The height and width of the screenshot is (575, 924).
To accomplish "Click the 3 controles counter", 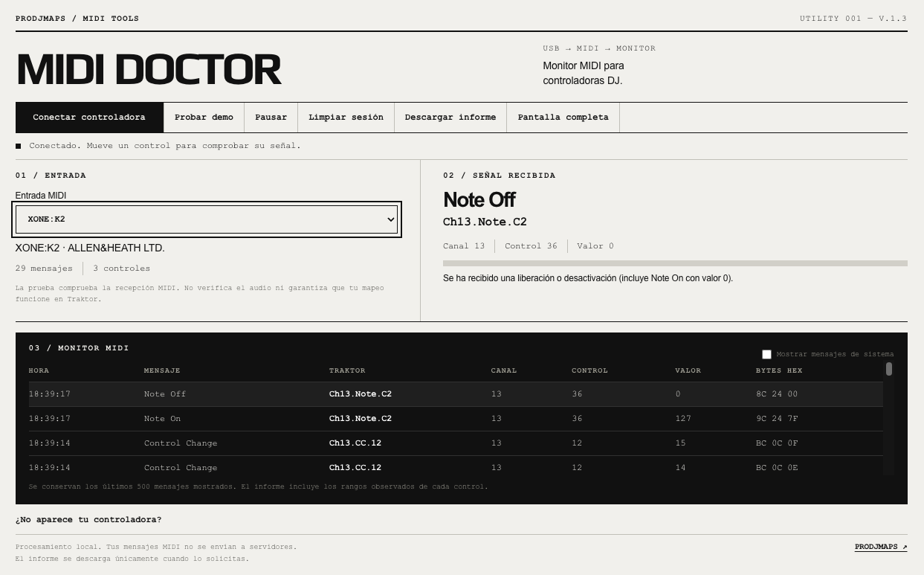I will (121, 269).
